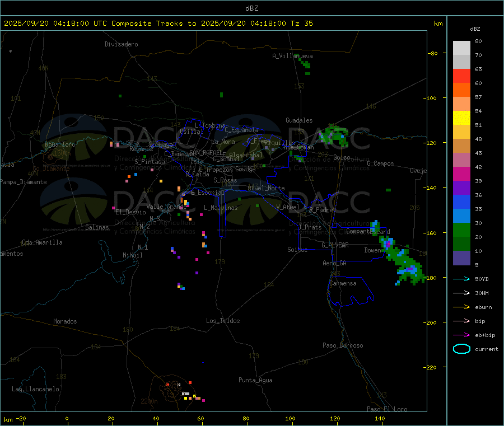Click the timestamp header text '2025/09/20 04:18:00 UTC'
Screen dimensions: 504x426
click(x=55, y=23)
